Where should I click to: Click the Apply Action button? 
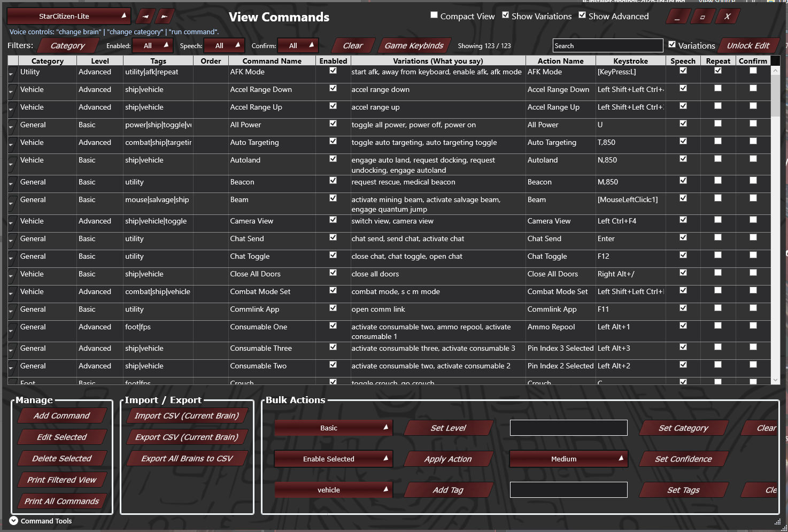pos(449,459)
